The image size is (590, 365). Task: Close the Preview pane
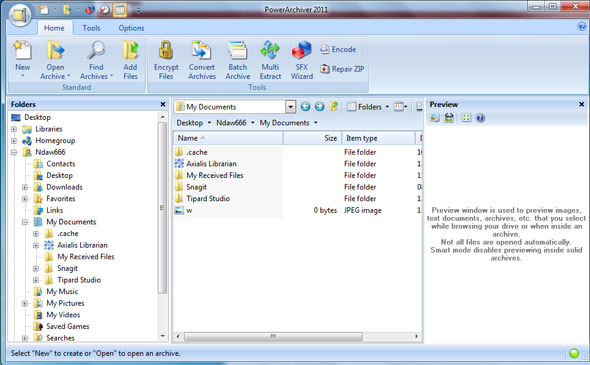[581, 104]
